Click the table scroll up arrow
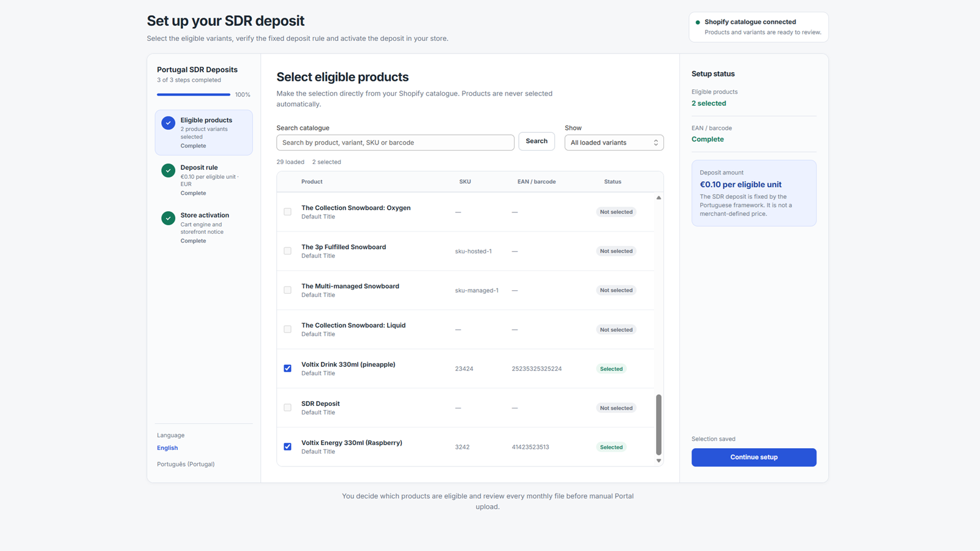The image size is (980, 551). [659, 198]
